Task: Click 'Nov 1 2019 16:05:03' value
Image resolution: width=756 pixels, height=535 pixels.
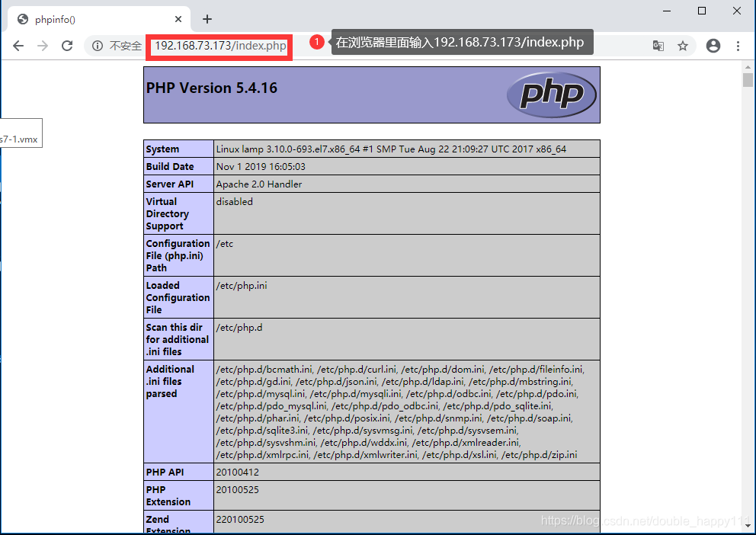Action: click(261, 166)
